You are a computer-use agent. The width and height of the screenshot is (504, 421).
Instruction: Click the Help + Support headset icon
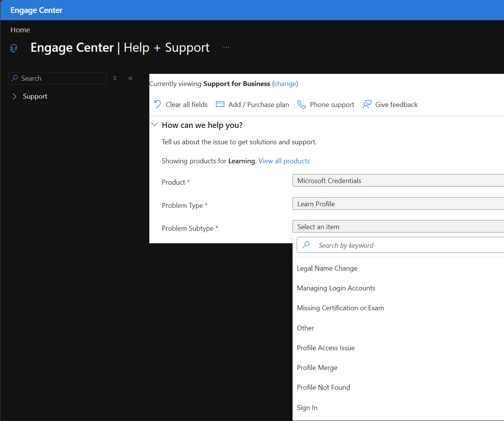click(14, 48)
